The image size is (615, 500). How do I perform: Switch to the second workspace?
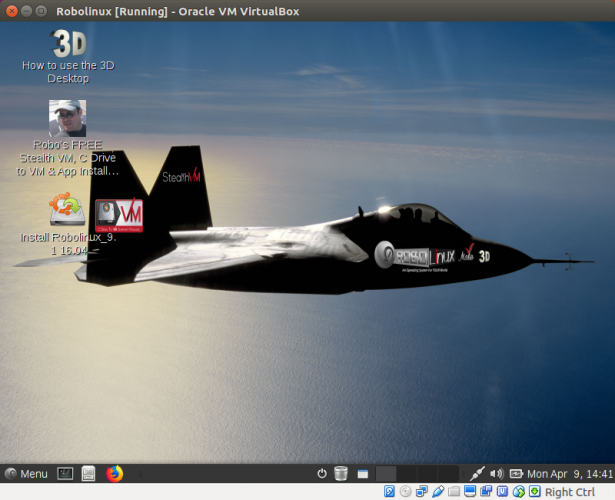pos(407,474)
